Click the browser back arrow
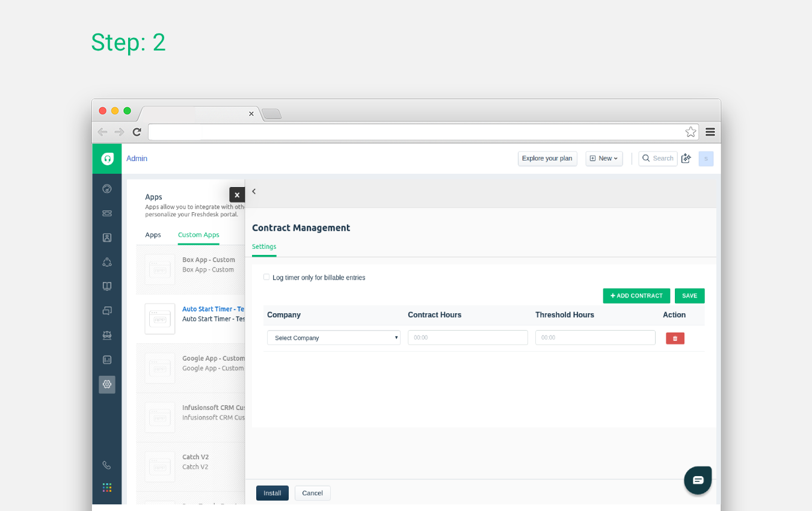 102,132
